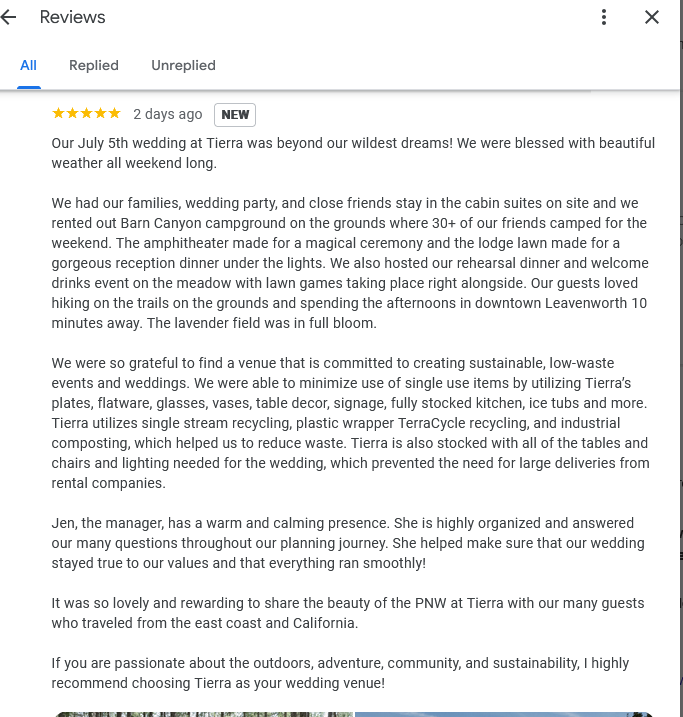This screenshot has height=717, width=683.
Task: Click the paragraph starting "If you are passionate"
Action: tap(340, 673)
